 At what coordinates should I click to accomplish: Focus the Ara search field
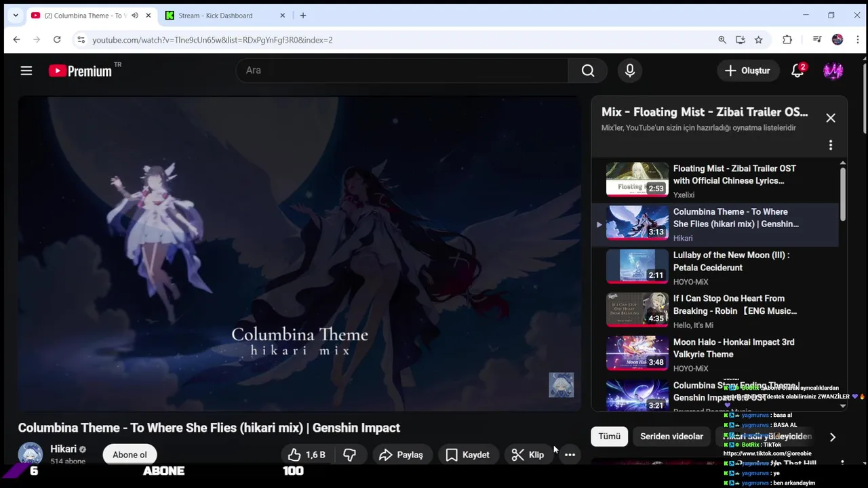401,70
